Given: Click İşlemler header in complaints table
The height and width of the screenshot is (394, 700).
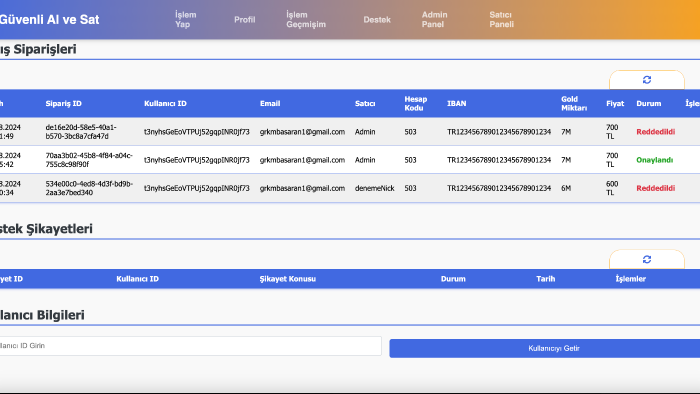Looking at the screenshot, I should 630,279.
